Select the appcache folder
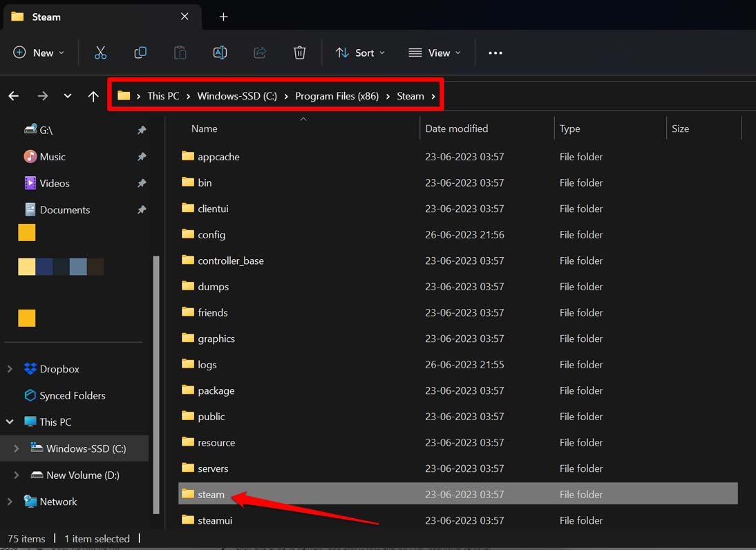 point(458,157)
